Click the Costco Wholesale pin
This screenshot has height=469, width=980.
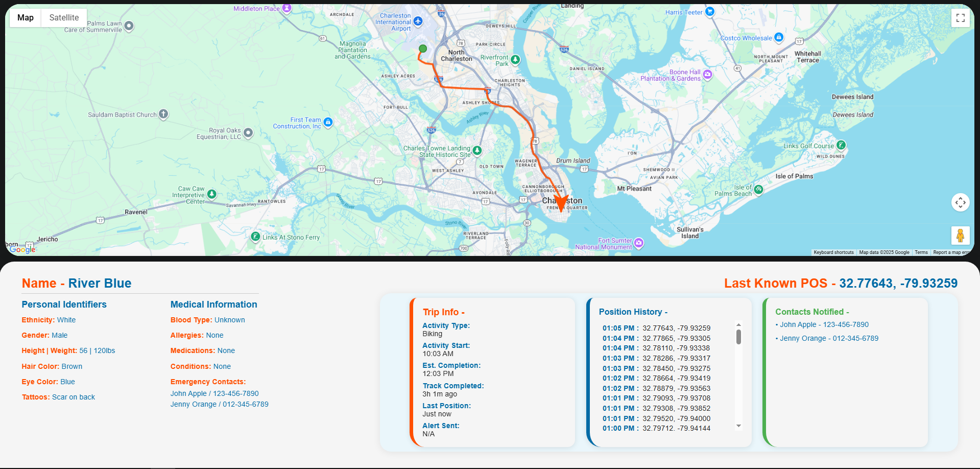coord(778,37)
